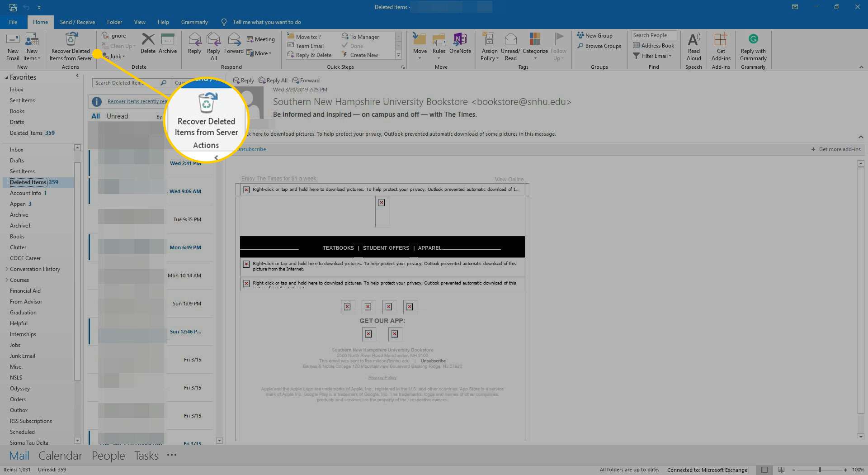The width and height of the screenshot is (868, 475).
Task: Click Reply with Grammarly icon
Action: tap(753, 47)
